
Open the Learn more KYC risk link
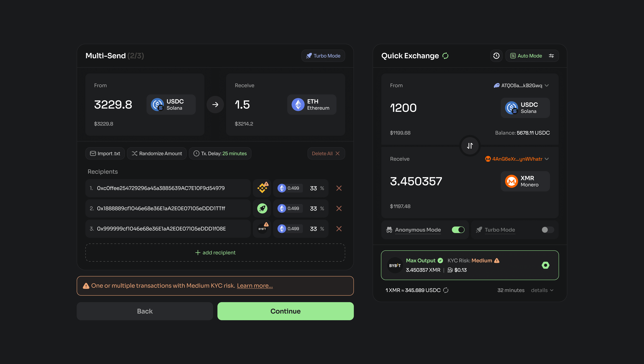coord(255,286)
